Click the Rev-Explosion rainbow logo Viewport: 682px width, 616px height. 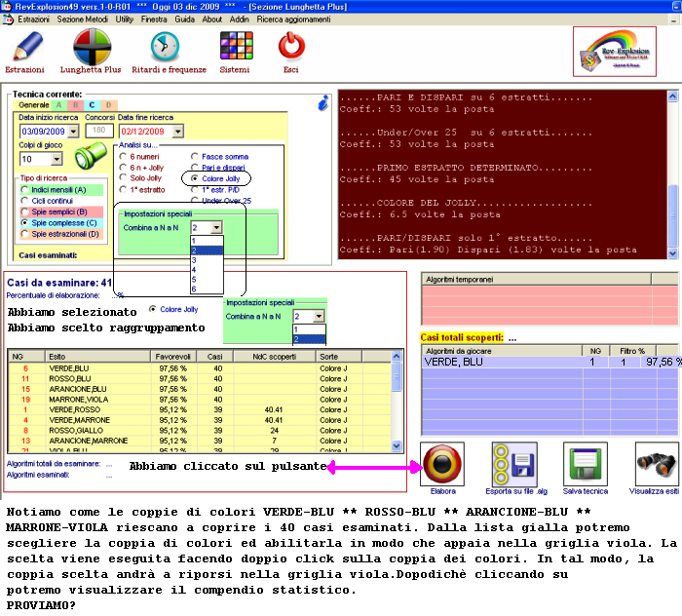click(614, 52)
